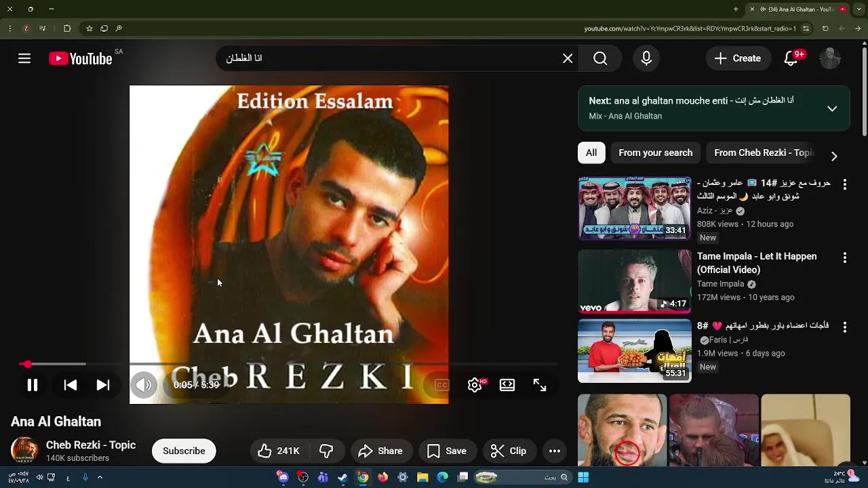
Task: Open more actions ellipsis menu
Action: pyautogui.click(x=555, y=451)
